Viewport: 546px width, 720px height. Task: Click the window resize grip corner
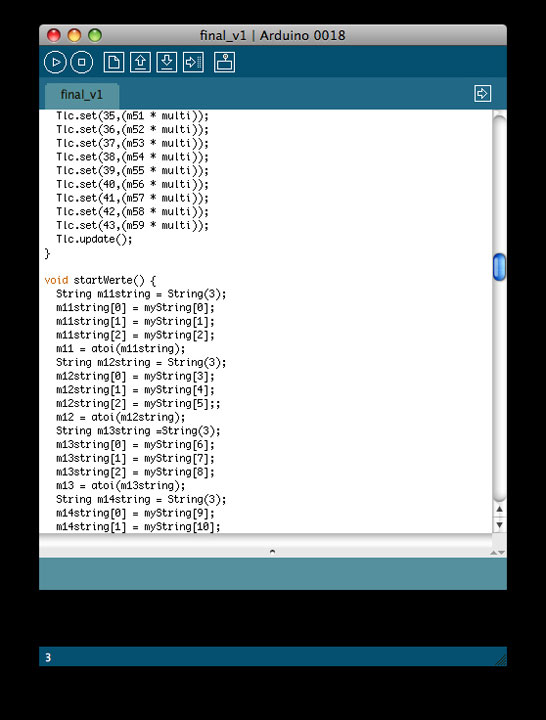coord(501,660)
